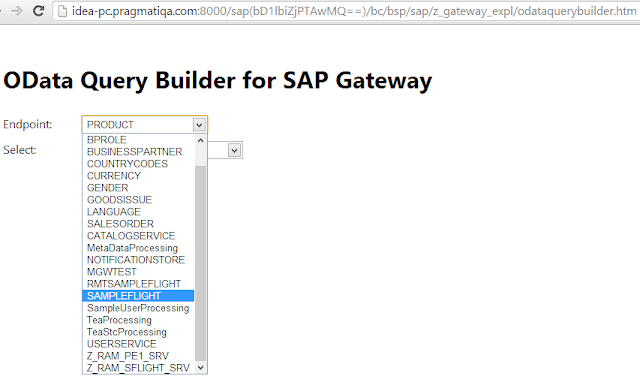Select COUNTRYCODES in the dropdown list

coord(138,164)
